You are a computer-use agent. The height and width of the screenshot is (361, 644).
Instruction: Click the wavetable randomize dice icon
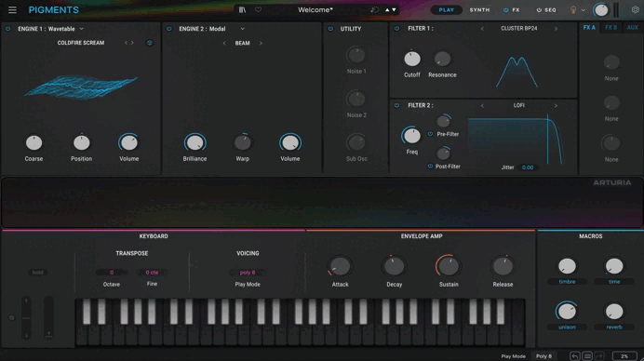click(150, 43)
